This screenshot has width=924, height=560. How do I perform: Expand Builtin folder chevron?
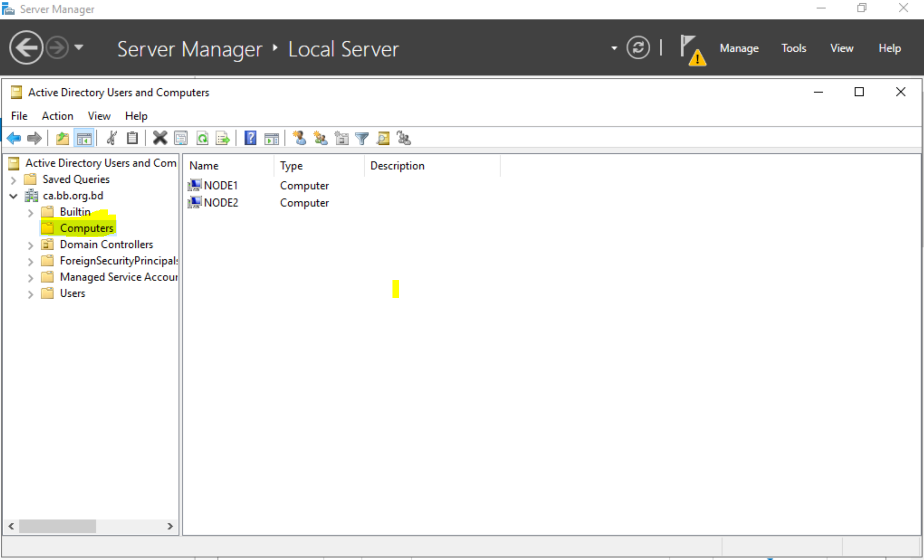click(31, 213)
